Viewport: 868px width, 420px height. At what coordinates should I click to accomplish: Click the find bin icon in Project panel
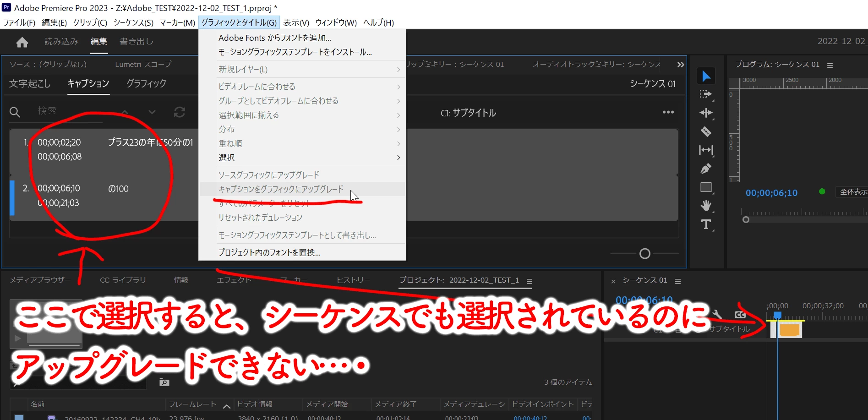[x=164, y=382]
